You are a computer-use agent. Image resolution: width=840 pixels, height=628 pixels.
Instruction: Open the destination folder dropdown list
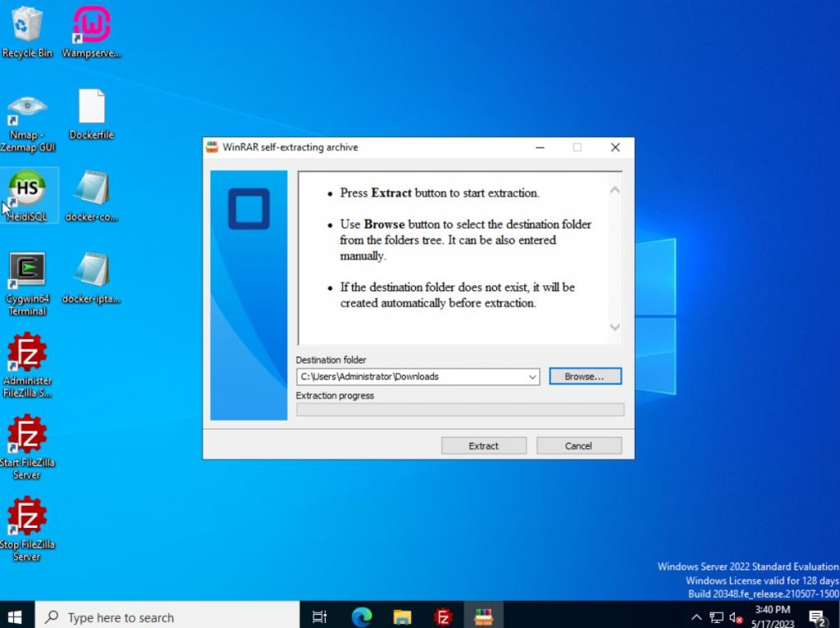pyautogui.click(x=532, y=376)
